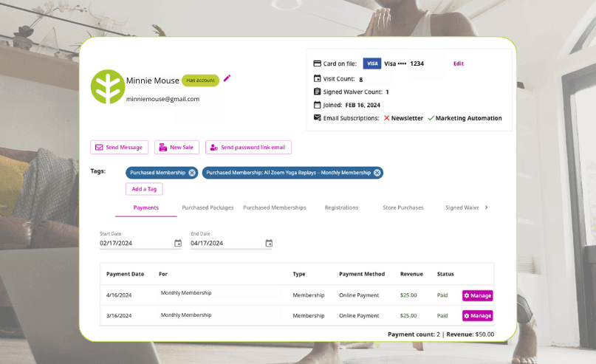The image size is (596, 364).
Task: Open the End Date calendar picker
Action: (269, 243)
